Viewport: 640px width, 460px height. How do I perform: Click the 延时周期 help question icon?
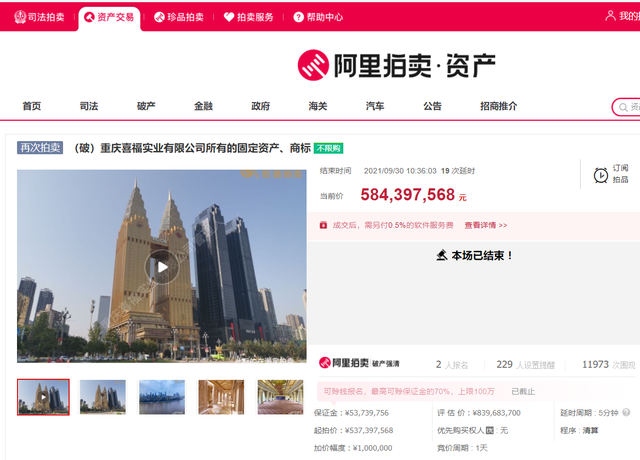click(626, 412)
